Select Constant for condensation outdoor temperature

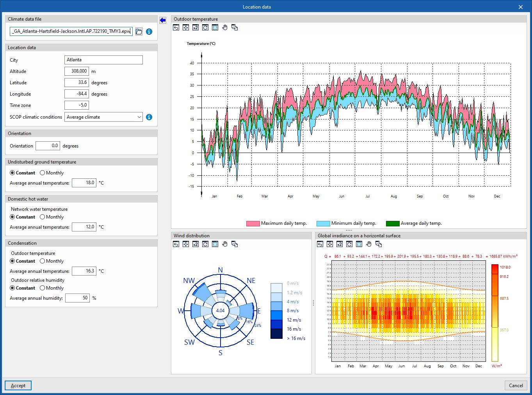(22, 261)
